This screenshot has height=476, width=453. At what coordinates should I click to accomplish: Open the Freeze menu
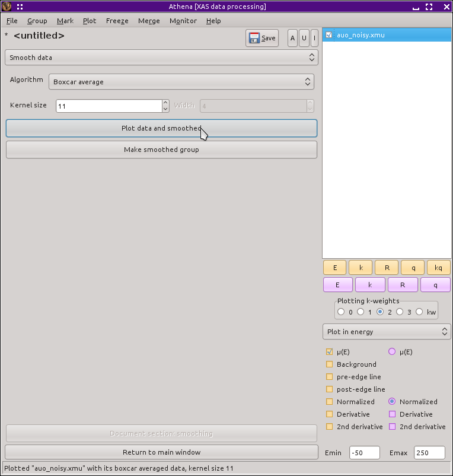coord(117,21)
